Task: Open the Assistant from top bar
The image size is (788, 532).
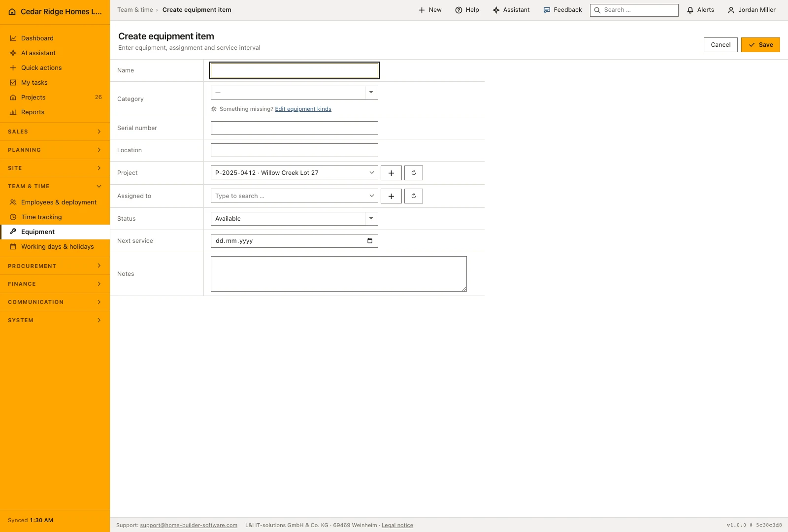Action: click(511, 10)
